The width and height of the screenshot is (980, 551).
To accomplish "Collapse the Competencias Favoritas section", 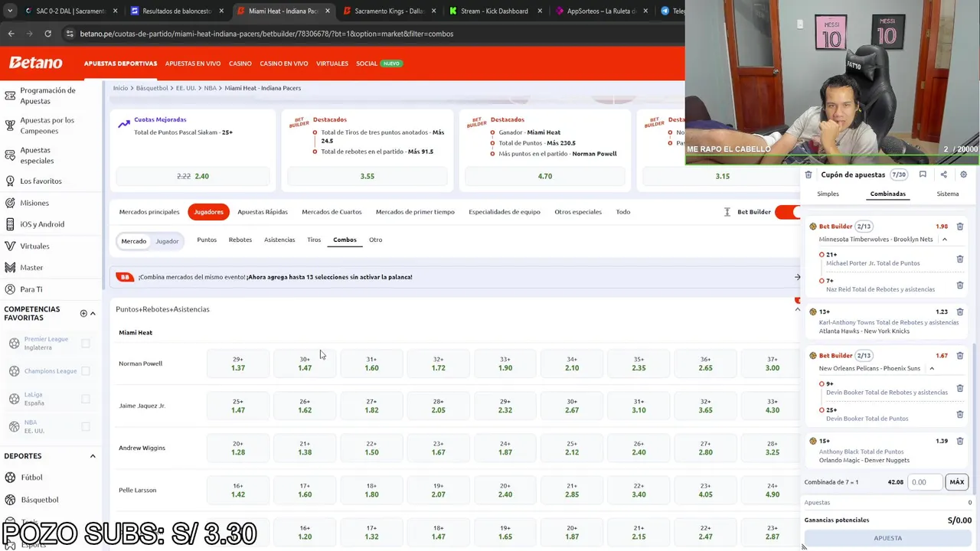I will pos(93,313).
